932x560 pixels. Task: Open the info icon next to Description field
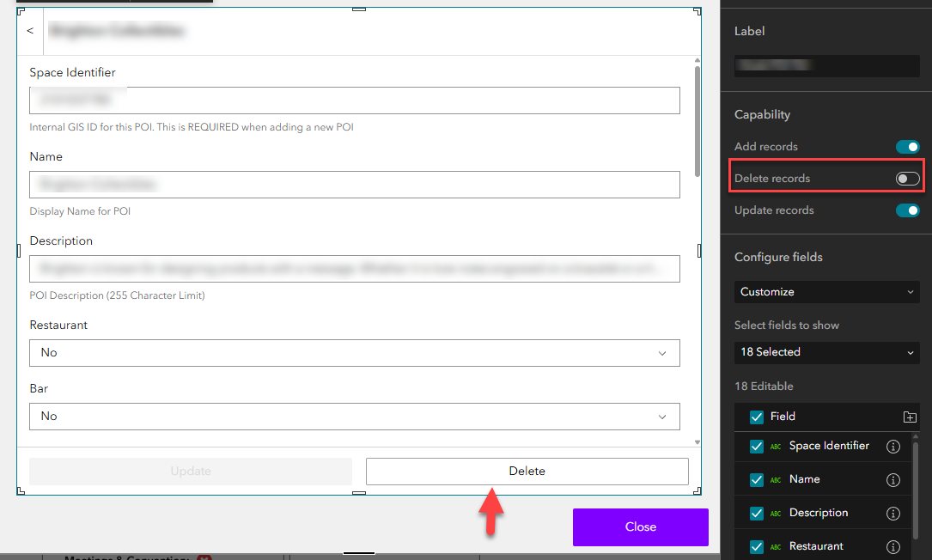click(x=892, y=513)
